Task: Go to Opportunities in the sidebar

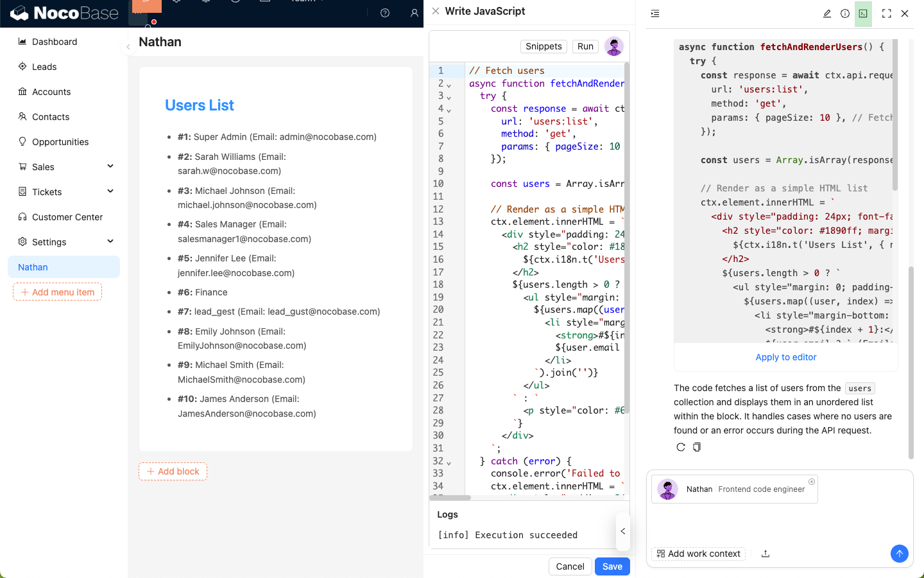Action: coord(60,142)
